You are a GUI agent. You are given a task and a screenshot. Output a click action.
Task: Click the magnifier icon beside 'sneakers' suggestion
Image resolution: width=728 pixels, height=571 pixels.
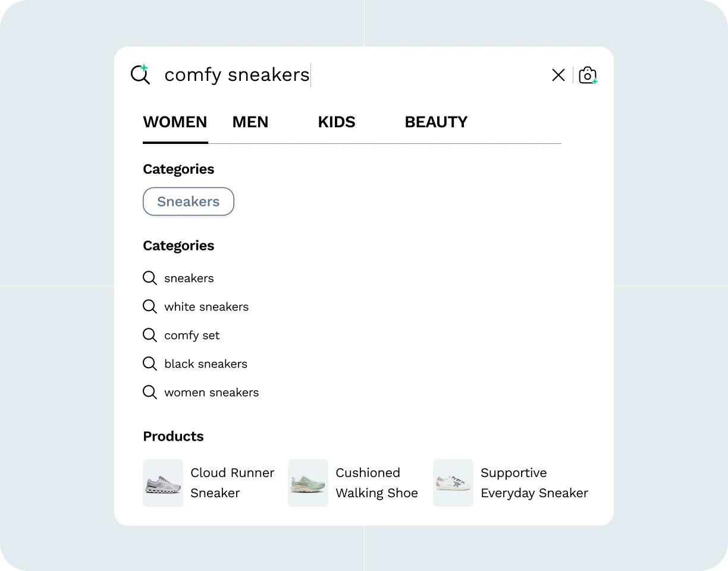(149, 278)
